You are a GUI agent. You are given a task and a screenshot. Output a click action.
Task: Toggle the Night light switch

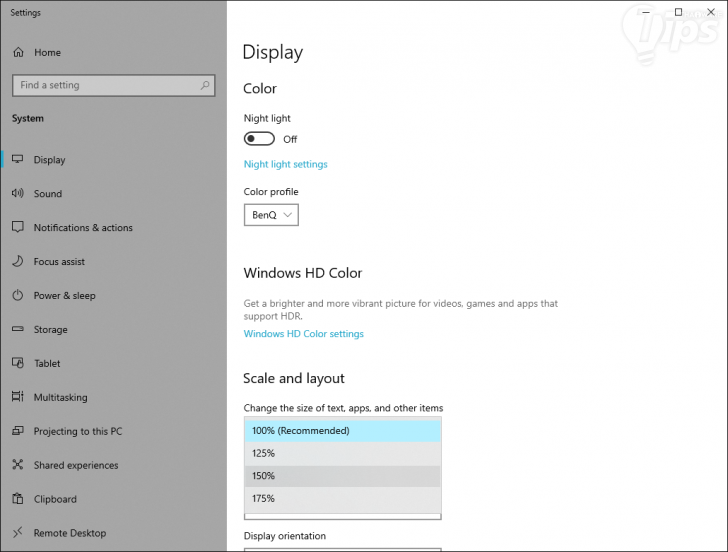coord(259,139)
